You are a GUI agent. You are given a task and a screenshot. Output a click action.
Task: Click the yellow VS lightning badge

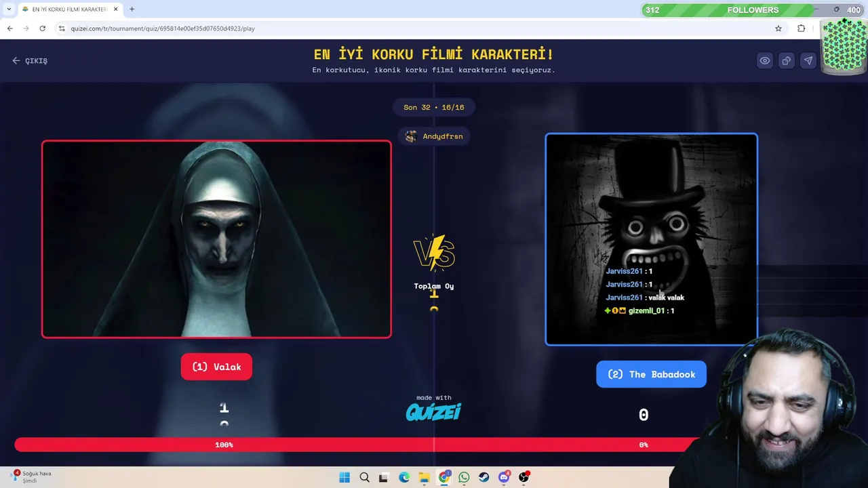(x=434, y=253)
